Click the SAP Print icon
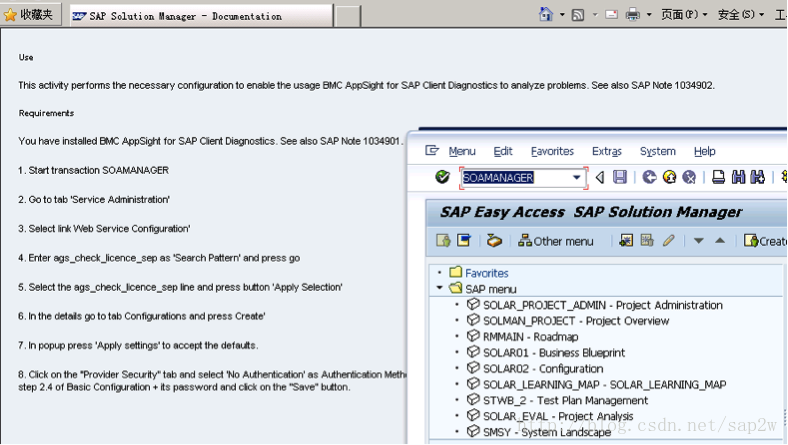The image size is (788, 445). point(718,177)
